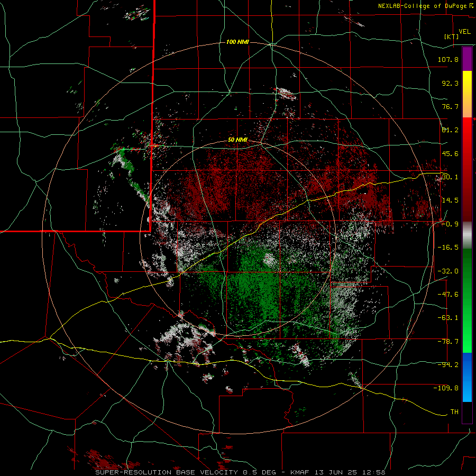Click the 107.8 velocity scale value
The width and height of the screenshot is (476, 476).
click(x=448, y=59)
